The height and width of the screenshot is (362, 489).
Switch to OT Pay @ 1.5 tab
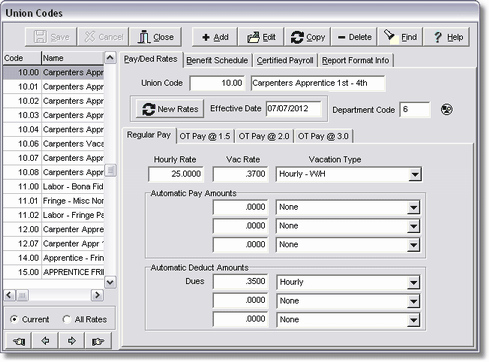point(205,136)
